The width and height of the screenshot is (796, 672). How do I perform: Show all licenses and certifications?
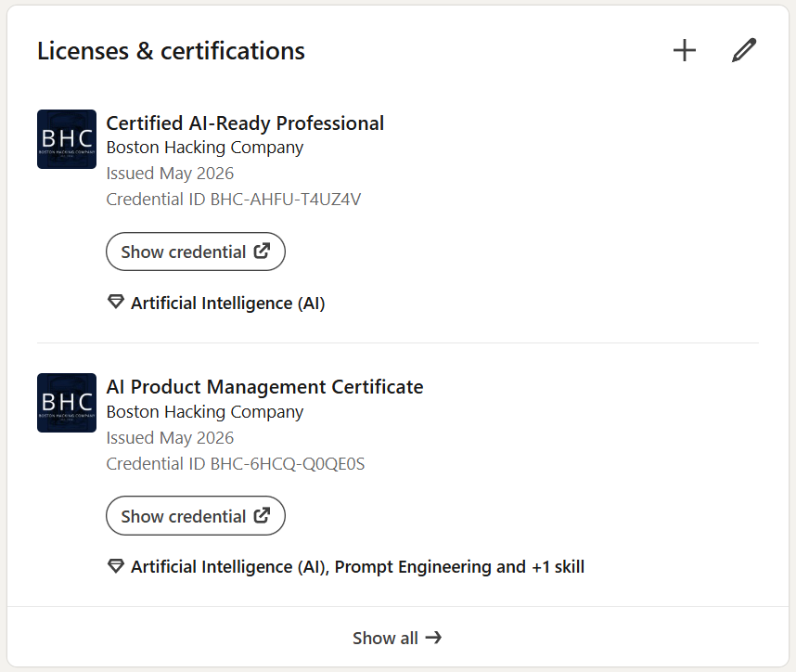point(397,638)
